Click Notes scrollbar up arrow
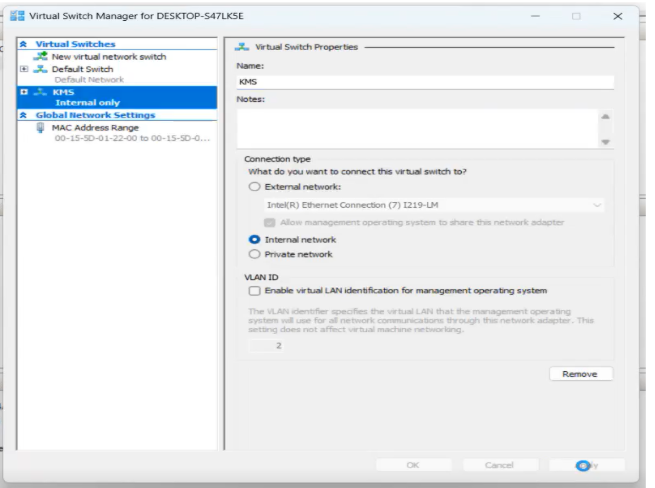 [x=606, y=117]
